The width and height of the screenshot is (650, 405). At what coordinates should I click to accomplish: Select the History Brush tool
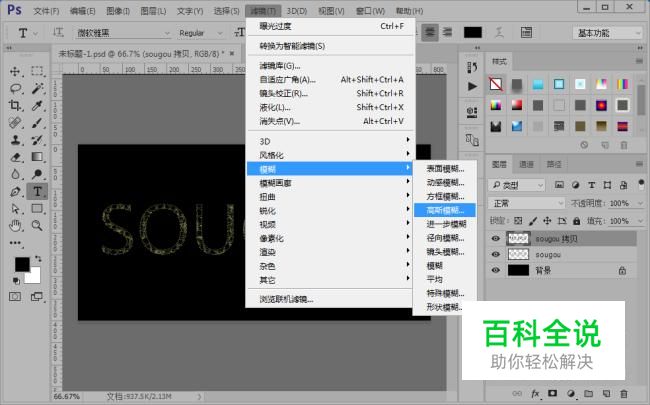pyautogui.click(x=37, y=140)
